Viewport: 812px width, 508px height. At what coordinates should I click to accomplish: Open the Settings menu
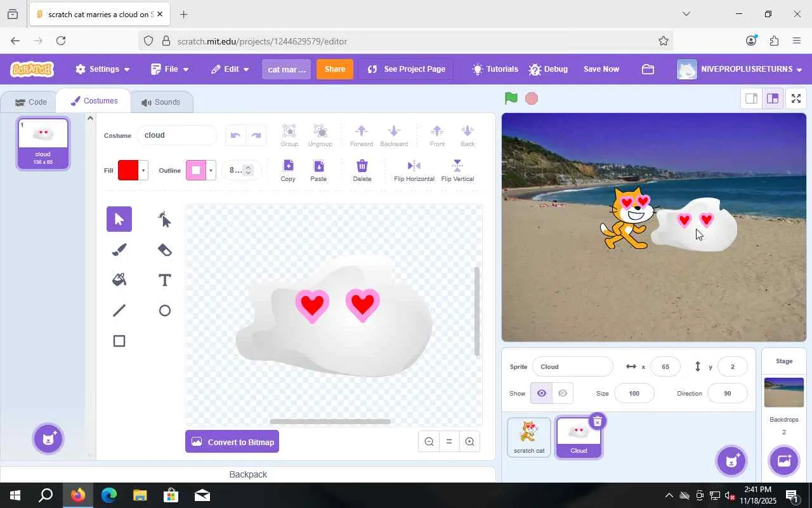[103, 69]
